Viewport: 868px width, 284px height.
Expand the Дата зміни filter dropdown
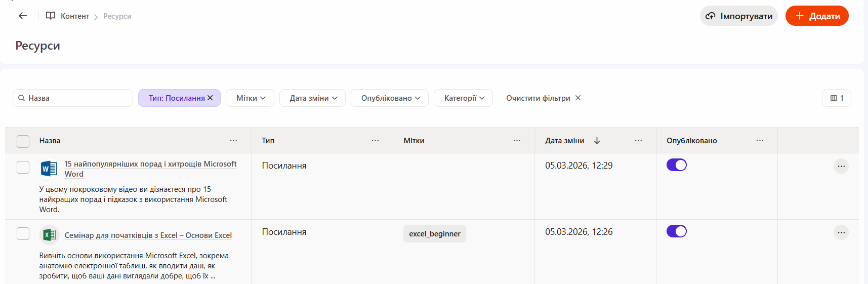[x=312, y=98]
